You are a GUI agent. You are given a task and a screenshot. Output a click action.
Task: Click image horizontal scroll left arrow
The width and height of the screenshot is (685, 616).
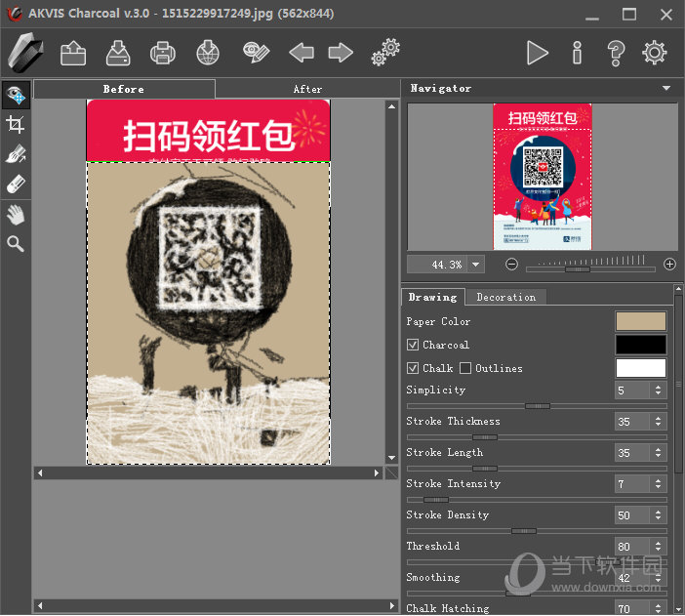pos(40,473)
